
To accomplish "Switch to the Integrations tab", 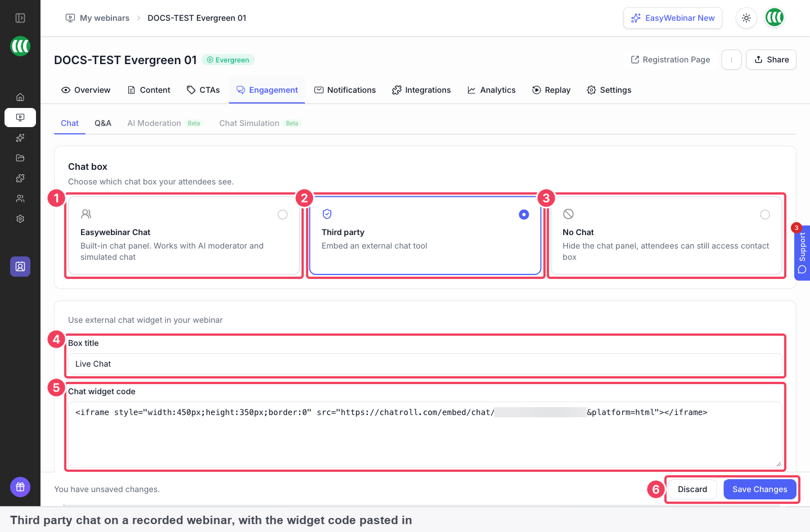I will pos(421,90).
